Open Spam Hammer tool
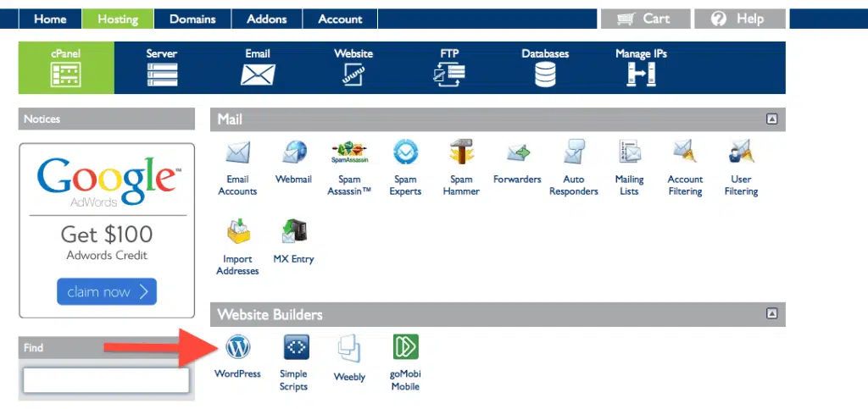 (x=461, y=153)
